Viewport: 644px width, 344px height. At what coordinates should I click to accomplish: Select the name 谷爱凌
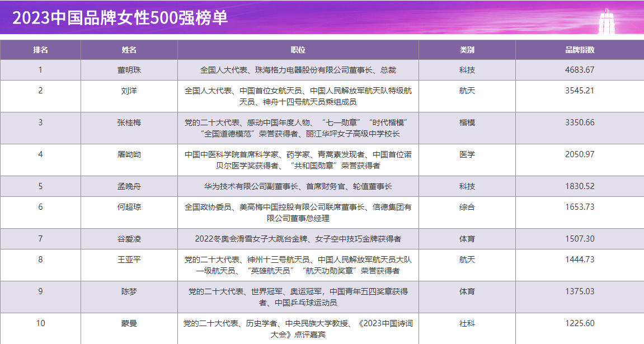point(129,239)
